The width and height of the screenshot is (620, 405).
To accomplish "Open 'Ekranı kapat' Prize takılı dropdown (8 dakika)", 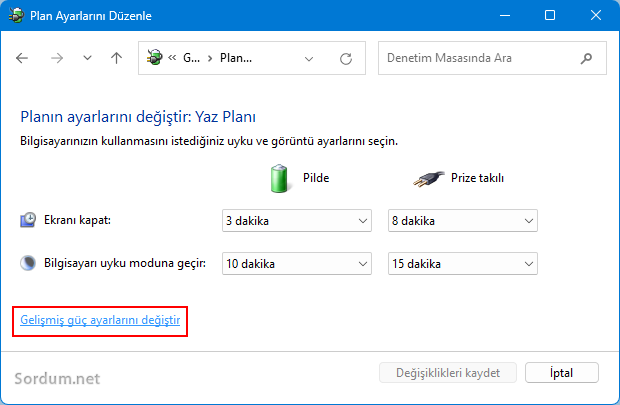I will [x=463, y=221].
